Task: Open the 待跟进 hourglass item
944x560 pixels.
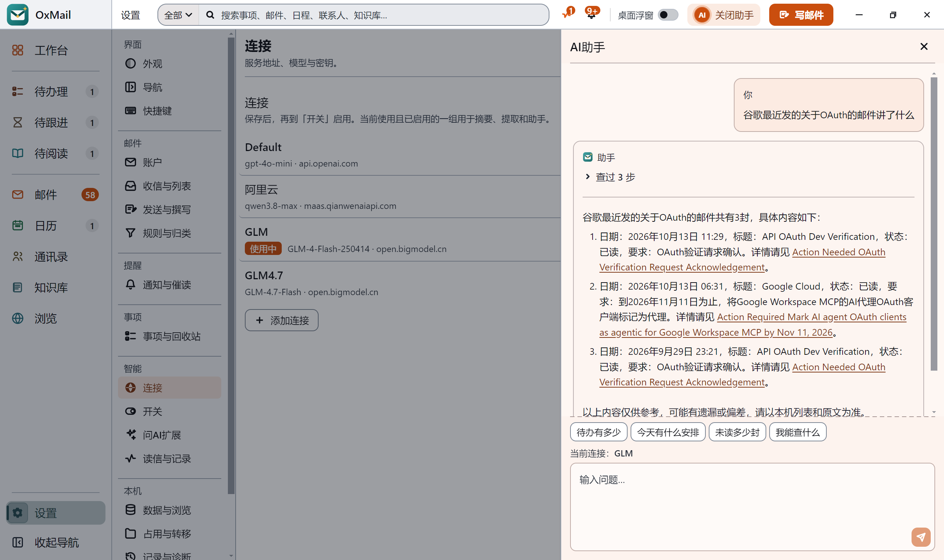Action: (56, 122)
